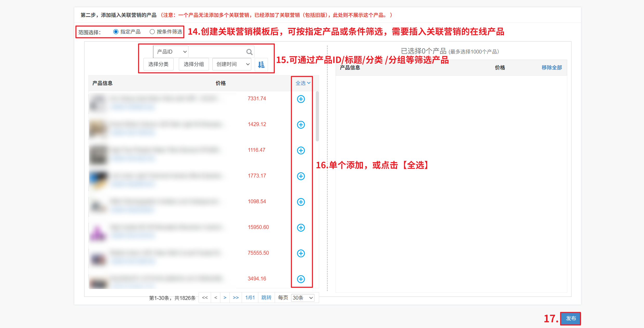Click the 选择分组 button
This screenshot has height=328, width=644.
pos(194,64)
